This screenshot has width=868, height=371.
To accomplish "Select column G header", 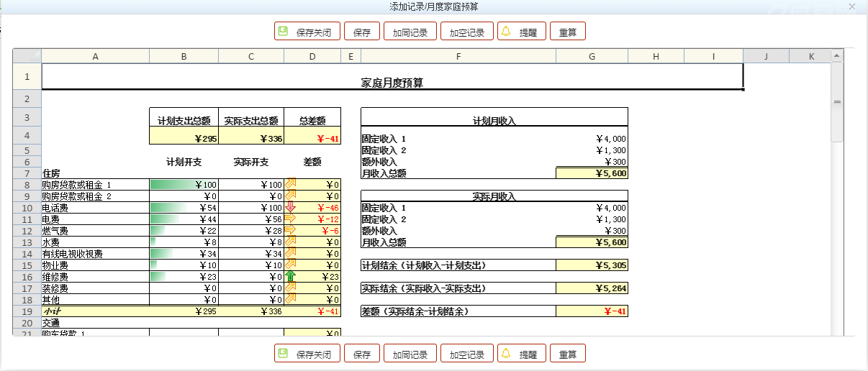I will pyautogui.click(x=592, y=56).
